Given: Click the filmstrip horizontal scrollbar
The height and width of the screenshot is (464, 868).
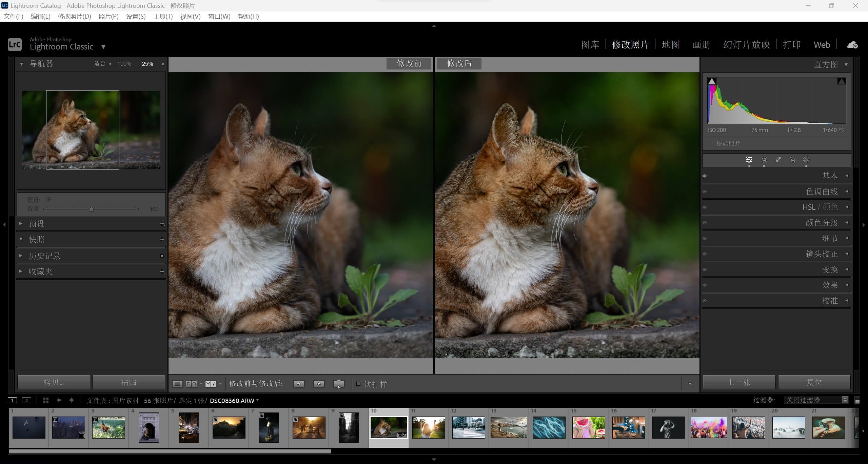Looking at the screenshot, I should coord(170,451).
